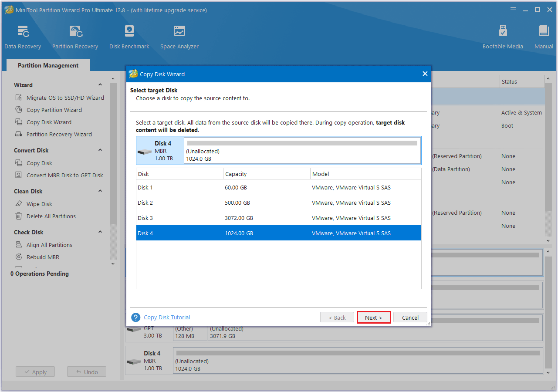Click the Copy Disk Wizard title bar icon

(x=133, y=74)
